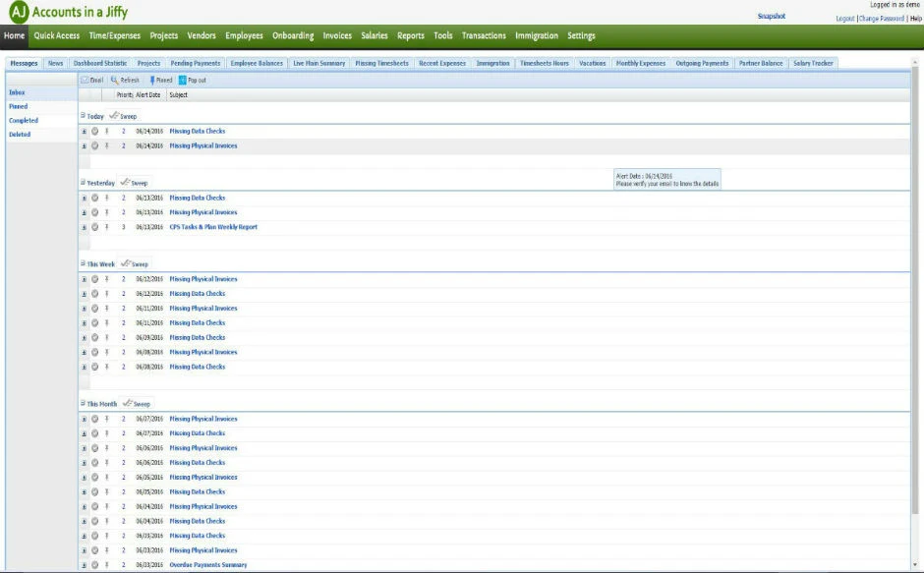Open the Time/Expenses menu

tap(114, 35)
